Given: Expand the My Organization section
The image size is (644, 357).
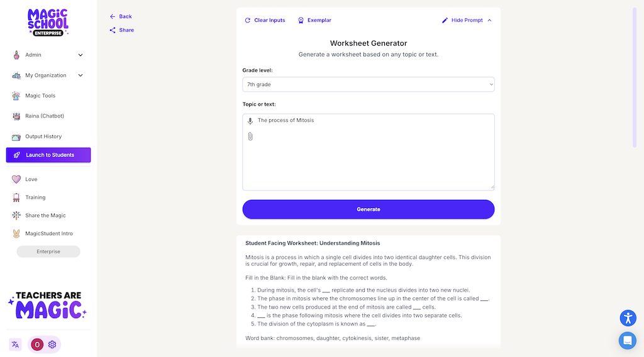Looking at the screenshot, I should coord(80,75).
